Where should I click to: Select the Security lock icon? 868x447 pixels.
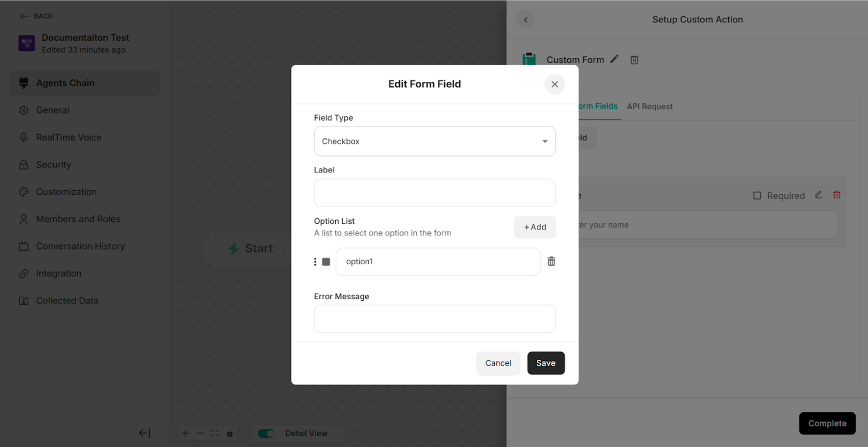coord(24,165)
